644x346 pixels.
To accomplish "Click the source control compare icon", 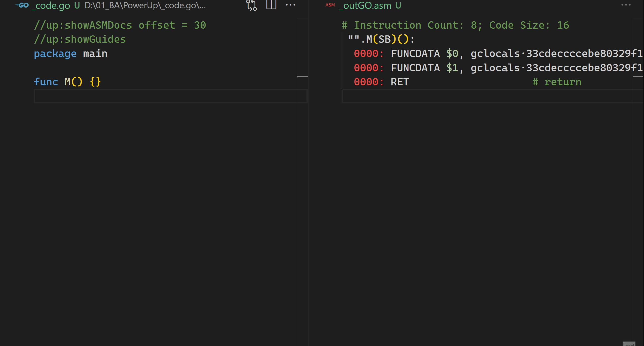I will pyautogui.click(x=252, y=6).
